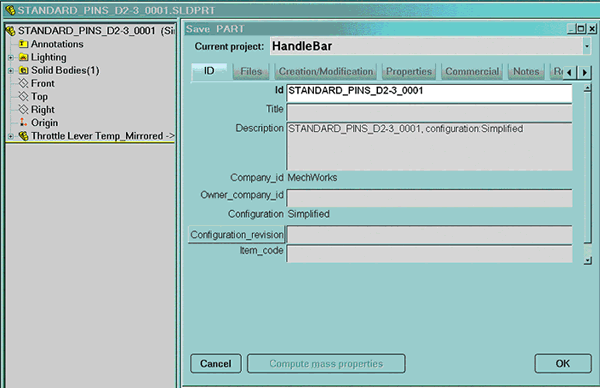Maximize the Save PART dialog
The image size is (600, 388).
pos(581,29)
